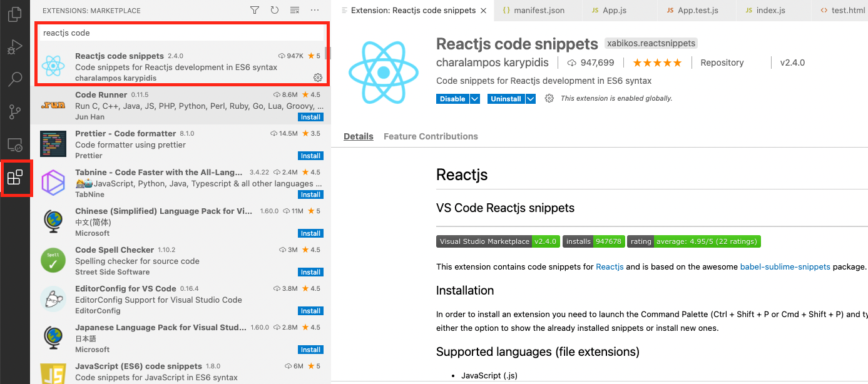Select Reactjs code snippets list icon
Screen dimensions: 868x384
pyautogui.click(x=53, y=65)
